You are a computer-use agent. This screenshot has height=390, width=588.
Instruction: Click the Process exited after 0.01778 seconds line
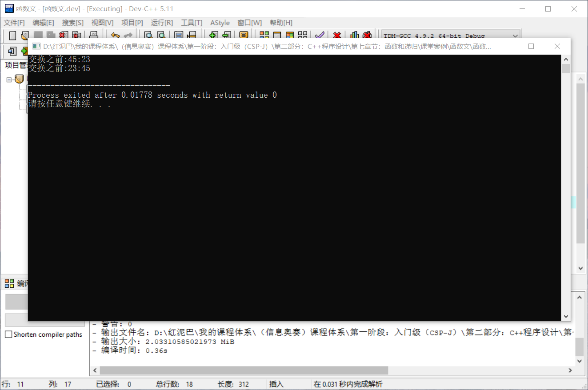pyautogui.click(x=152, y=95)
